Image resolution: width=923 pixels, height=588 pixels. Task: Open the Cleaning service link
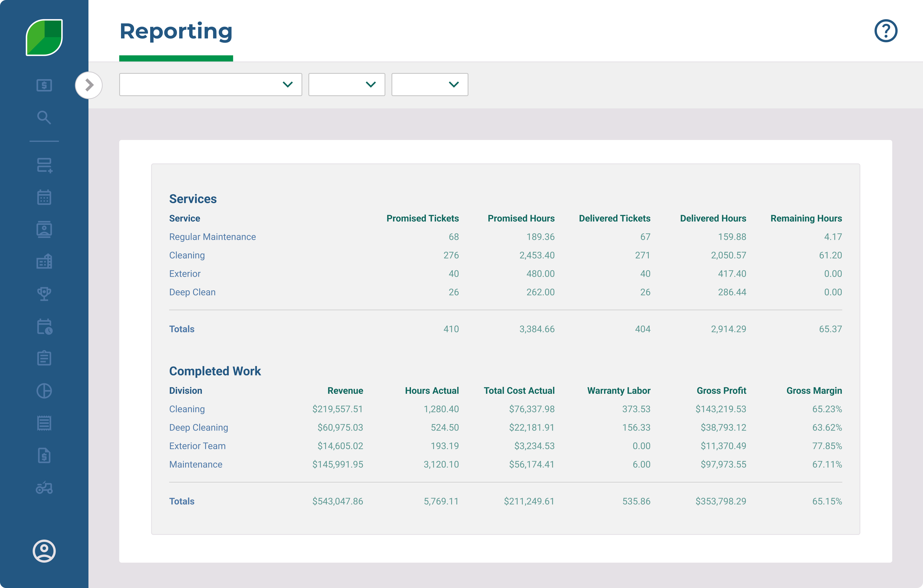click(x=187, y=255)
